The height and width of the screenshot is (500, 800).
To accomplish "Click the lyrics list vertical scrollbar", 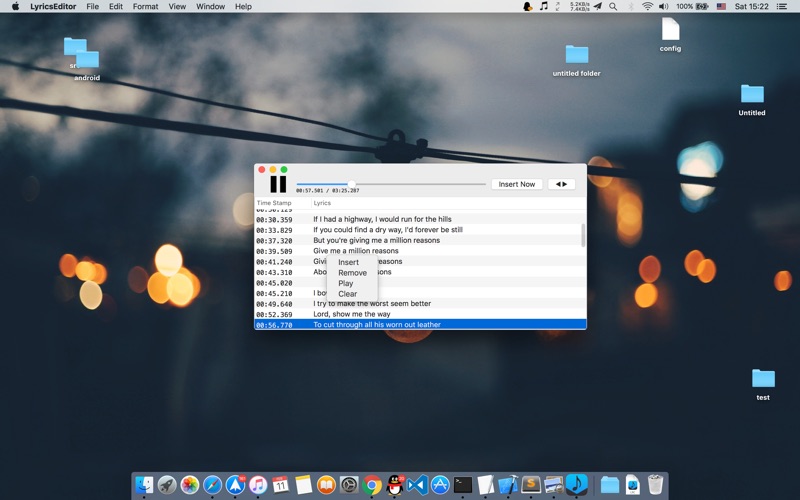I will click(583, 236).
